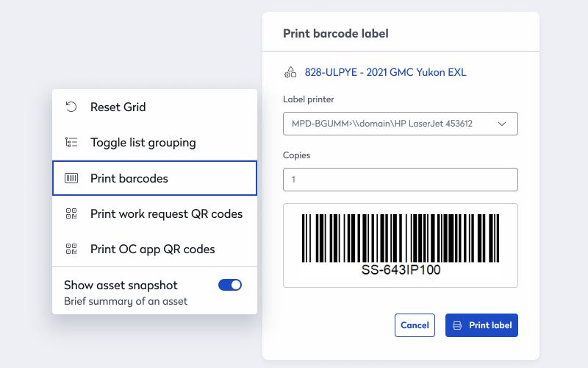Click the Toggle list grouping icon

click(71, 142)
